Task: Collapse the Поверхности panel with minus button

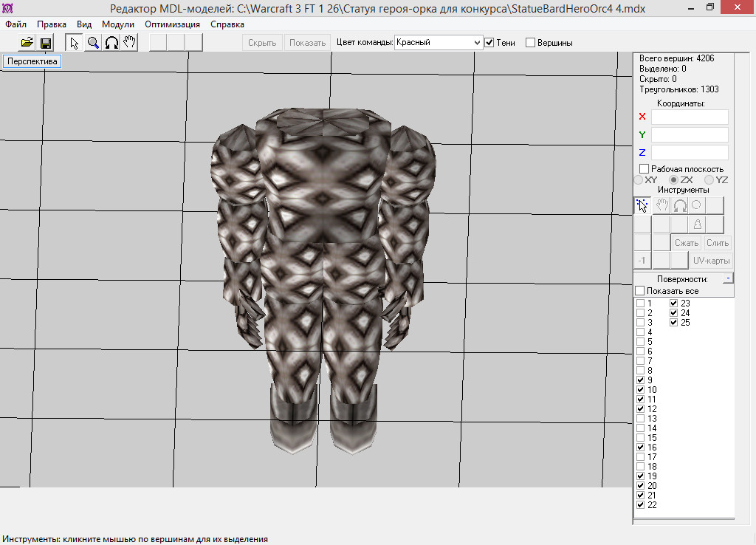Action: click(x=728, y=278)
